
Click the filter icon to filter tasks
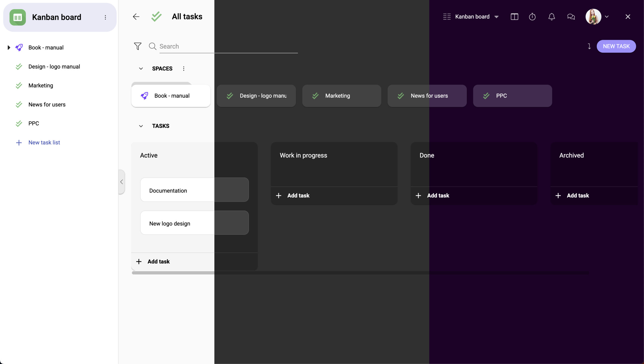point(138,46)
